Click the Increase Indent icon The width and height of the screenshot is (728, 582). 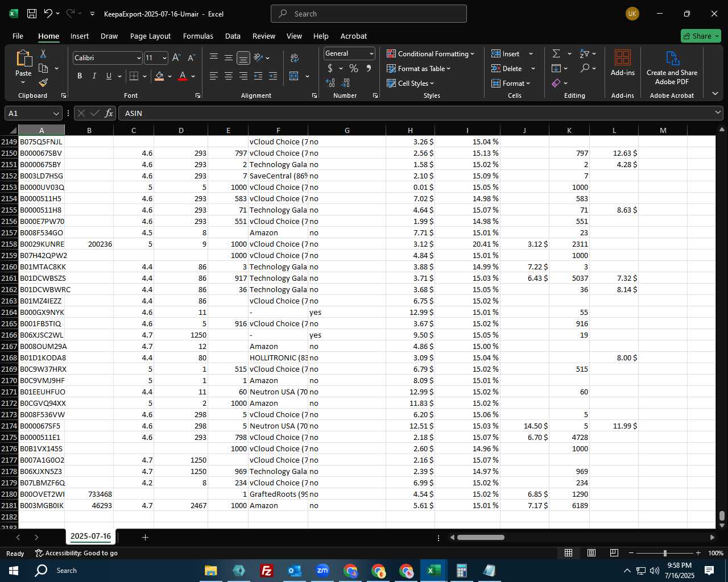273,76
